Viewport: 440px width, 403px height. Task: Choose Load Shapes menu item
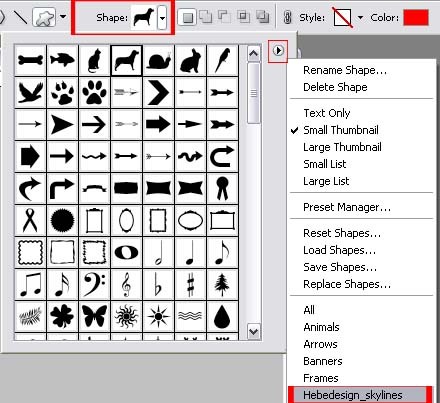340,250
